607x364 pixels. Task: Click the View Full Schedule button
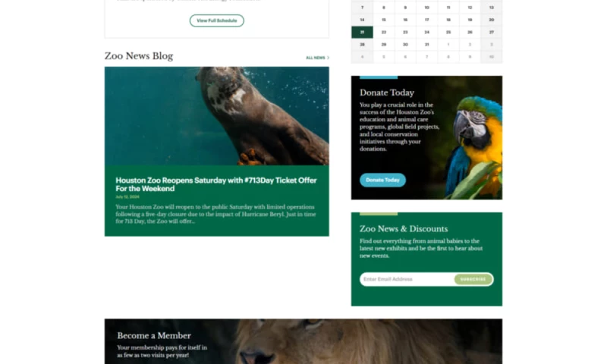coord(216,20)
